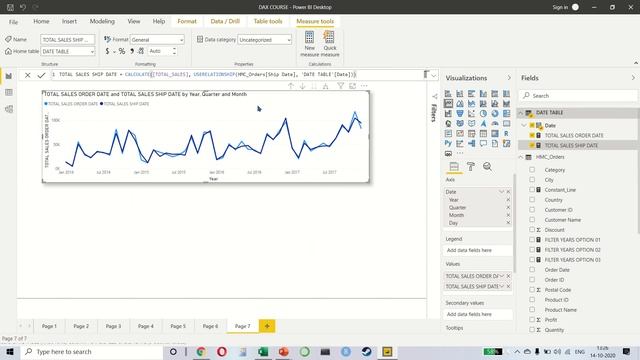Switch to Page 3 tab
Viewport: 640px width, 360px height.
113,326
